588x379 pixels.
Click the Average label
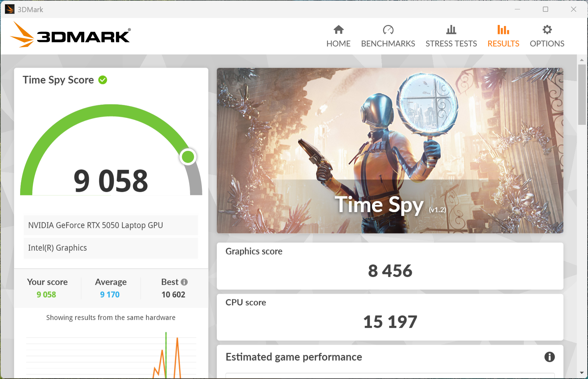click(x=111, y=282)
